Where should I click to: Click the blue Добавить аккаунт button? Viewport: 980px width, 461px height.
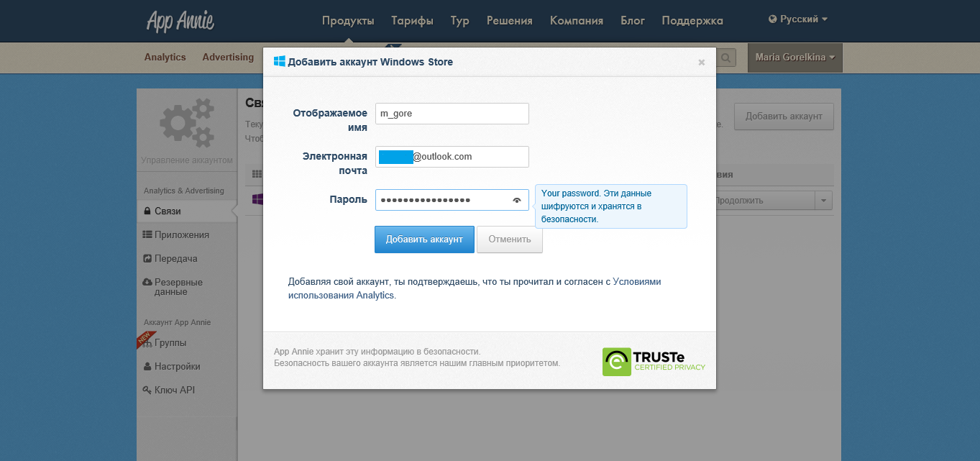coord(424,239)
